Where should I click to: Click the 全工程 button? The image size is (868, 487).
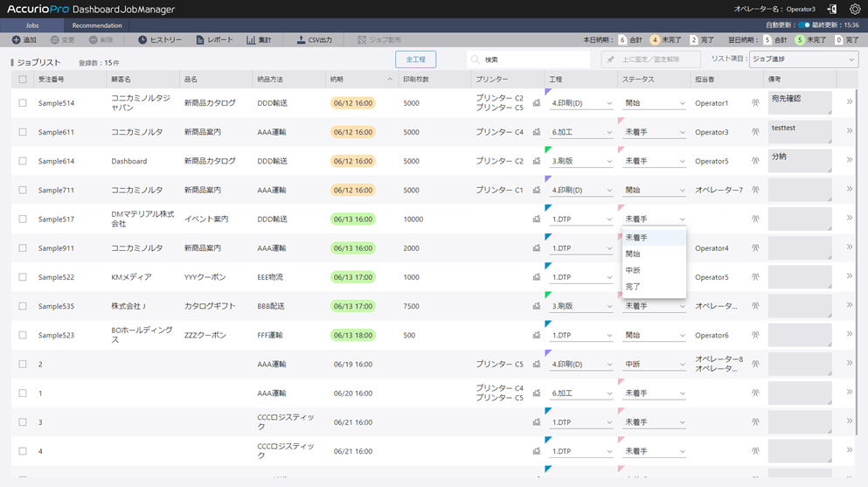(x=416, y=59)
